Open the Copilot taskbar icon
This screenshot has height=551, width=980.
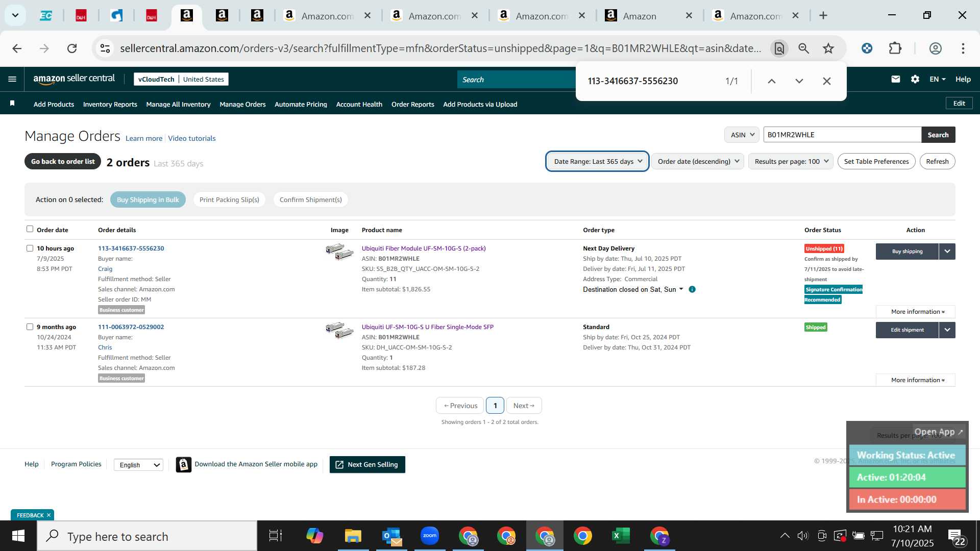315,536
